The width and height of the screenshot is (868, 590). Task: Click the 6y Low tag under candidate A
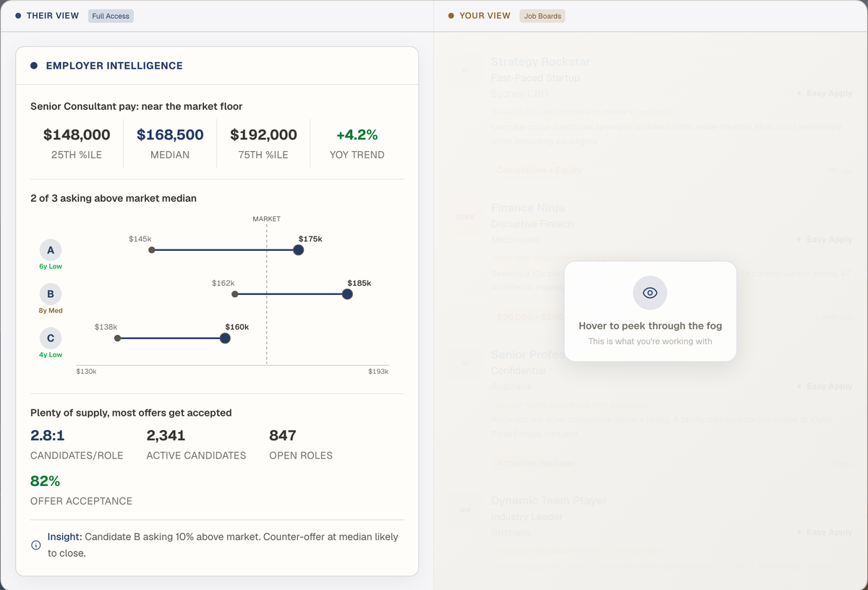click(x=51, y=267)
